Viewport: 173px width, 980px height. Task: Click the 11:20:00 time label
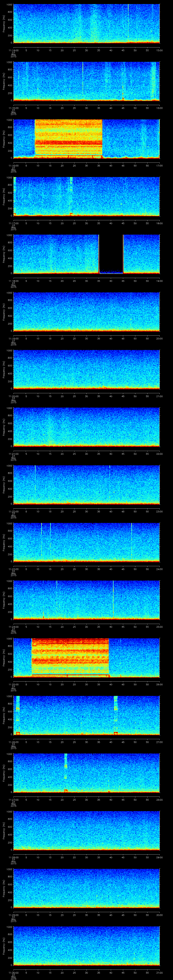[x=13, y=396]
